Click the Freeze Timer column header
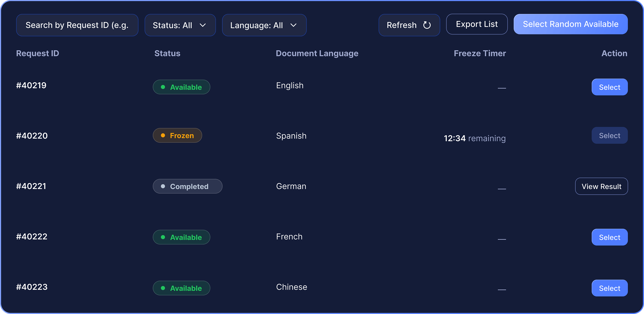Image resolution: width=644 pixels, height=314 pixels. pyautogui.click(x=480, y=53)
